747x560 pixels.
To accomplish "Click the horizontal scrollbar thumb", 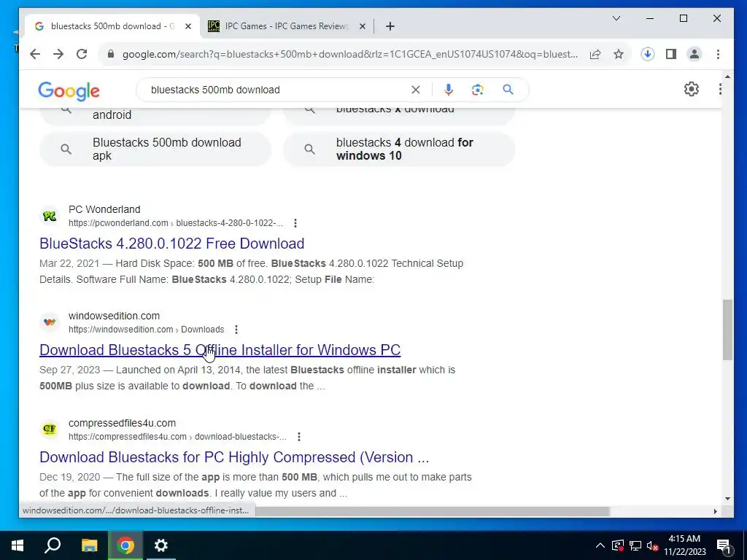I will point(433,511).
